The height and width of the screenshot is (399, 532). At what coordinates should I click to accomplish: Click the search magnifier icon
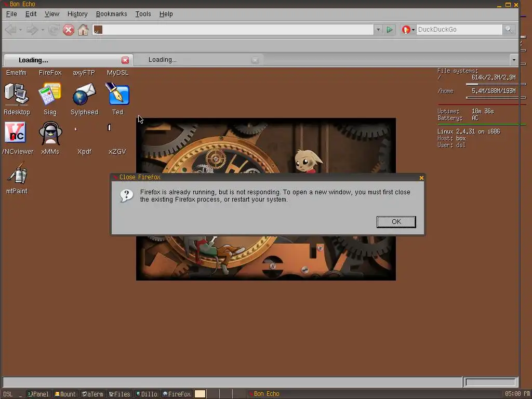coord(509,30)
